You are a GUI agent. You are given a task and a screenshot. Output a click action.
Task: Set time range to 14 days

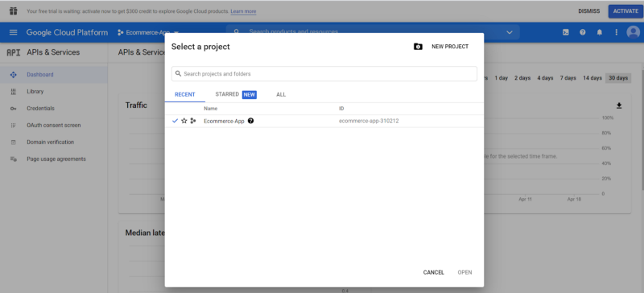pos(592,78)
